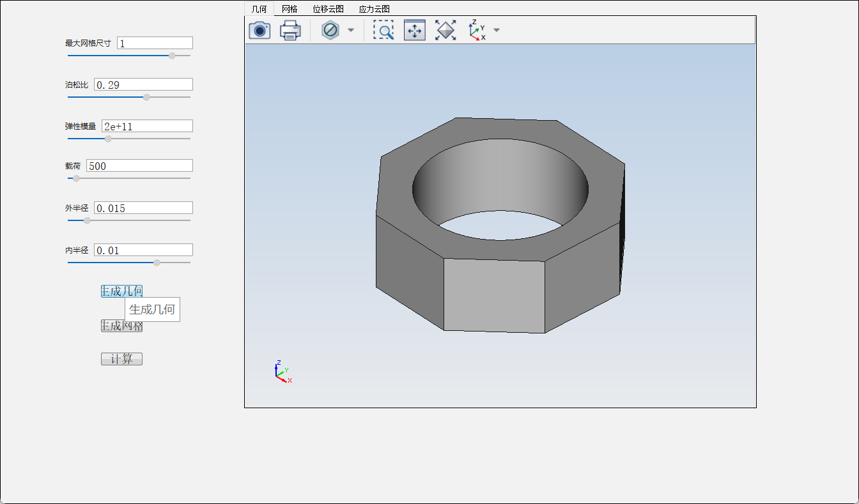Screen dimensions: 859x504
Task: Click the 最大网格尺寸 slider handle
Action: point(172,56)
